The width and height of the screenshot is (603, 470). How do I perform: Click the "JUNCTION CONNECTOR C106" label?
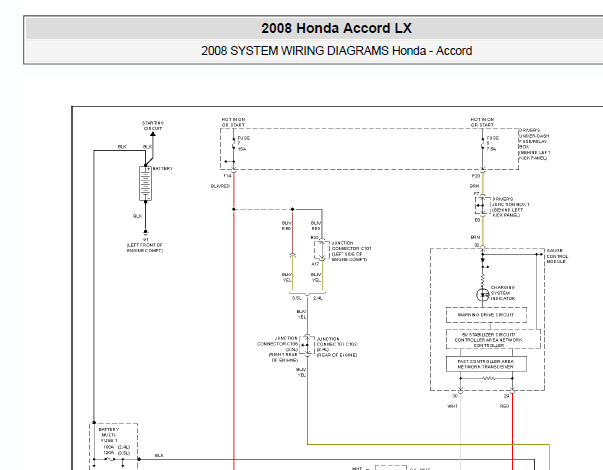click(x=278, y=349)
